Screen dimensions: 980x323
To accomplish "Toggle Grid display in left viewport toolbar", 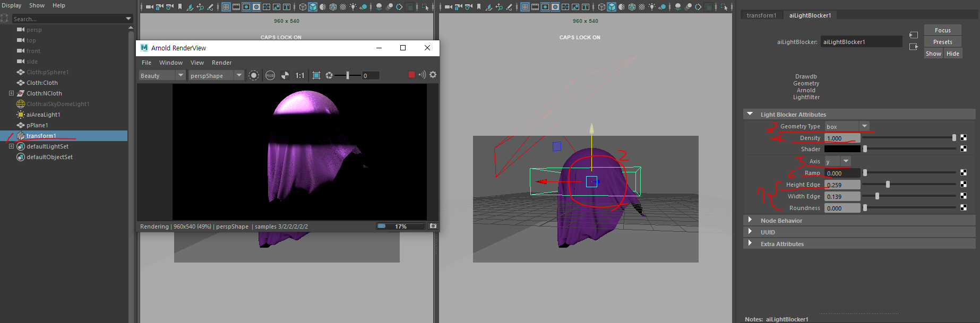I will (226, 7).
